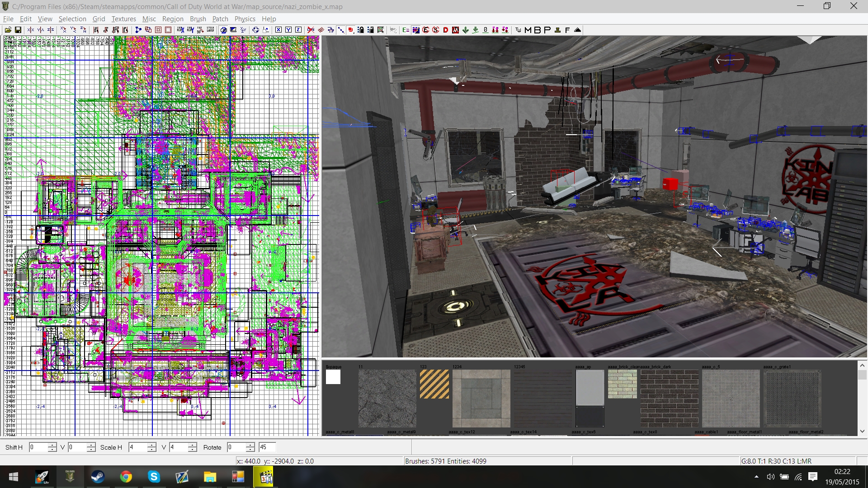This screenshot has height=488, width=868.
Task: Click the P toolbar button
Action: 547,30
